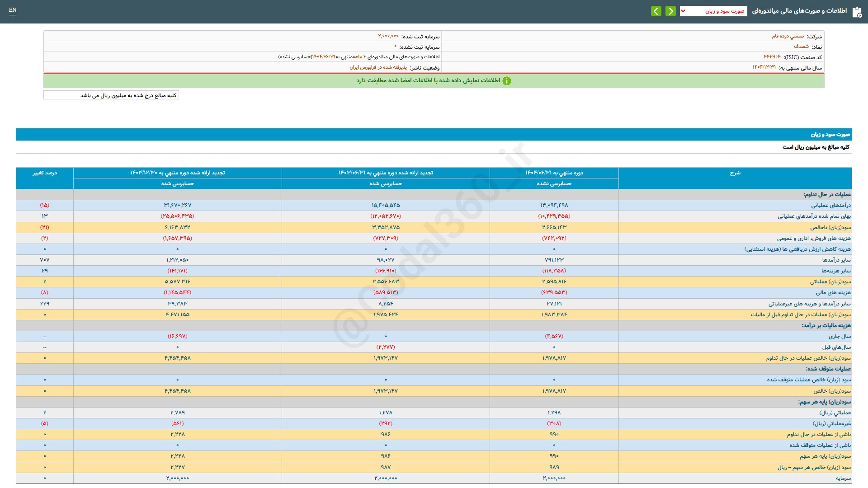Select the درآمدهاي عملياتي row label

830,206
